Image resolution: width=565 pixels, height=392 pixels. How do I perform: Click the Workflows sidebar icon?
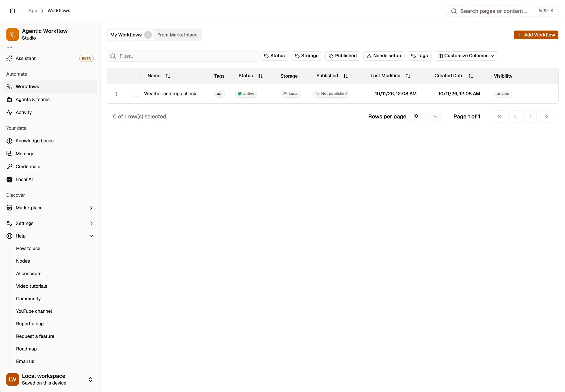click(x=9, y=87)
